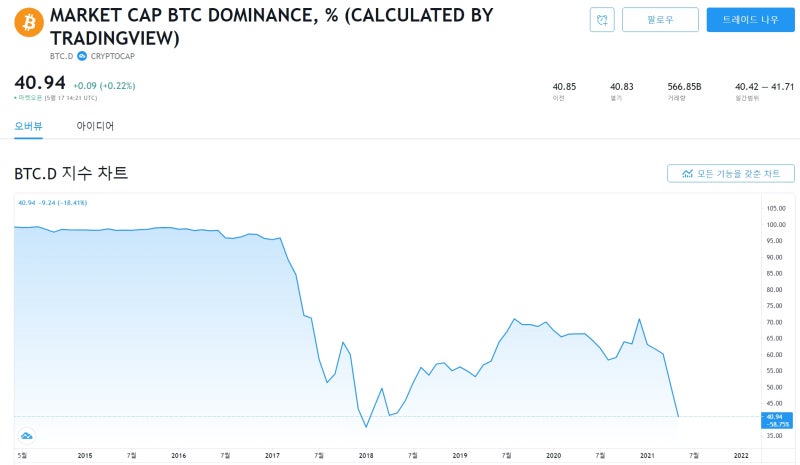Viewport: 800px width, 465px height.
Task: Click the blue 40.94 price label on axis
Action: click(x=777, y=421)
